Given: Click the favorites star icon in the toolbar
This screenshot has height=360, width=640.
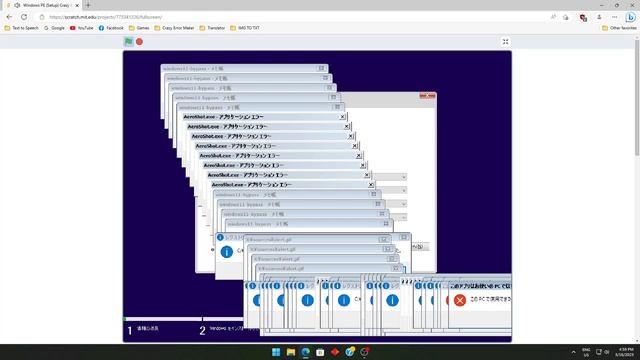Looking at the screenshot, I should (x=566, y=17).
